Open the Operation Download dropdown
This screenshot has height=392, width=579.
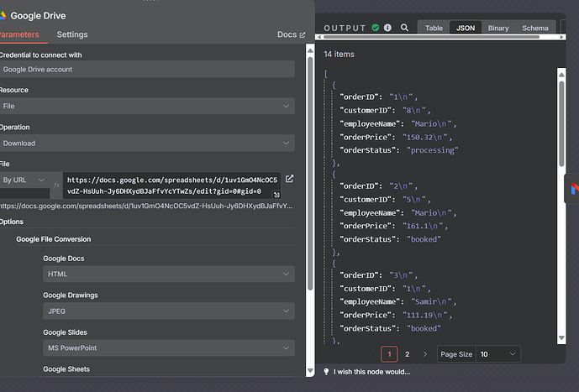point(147,143)
